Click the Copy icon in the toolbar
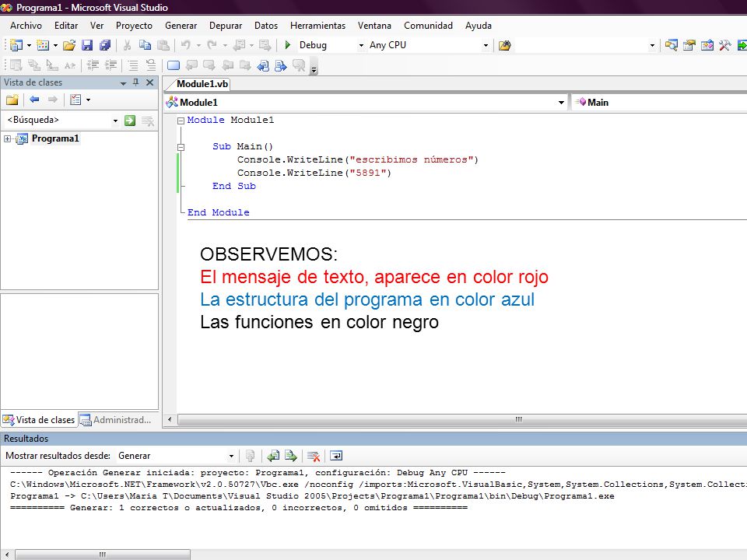The image size is (747, 560). pyautogui.click(x=145, y=45)
